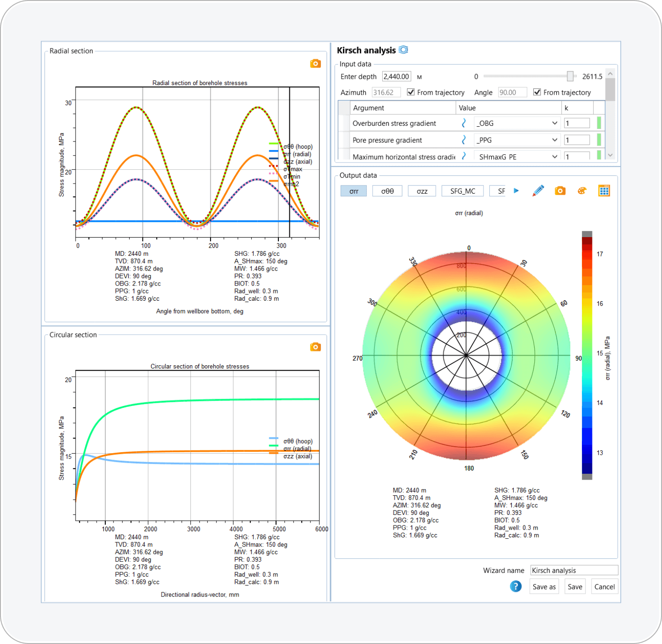The width and height of the screenshot is (662, 644).
Task: Open the _PPG value dropdown
Action: [x=553, y=140]
